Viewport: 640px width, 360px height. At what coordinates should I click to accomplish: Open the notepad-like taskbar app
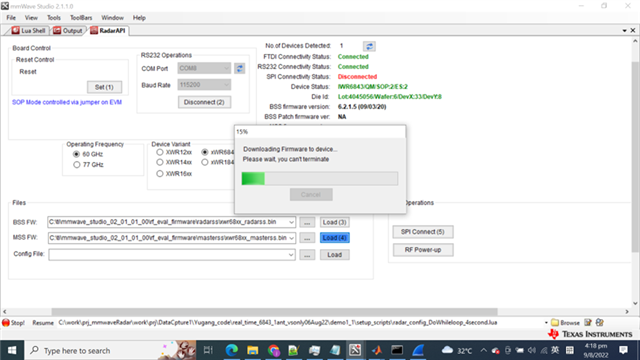(x=335, y=350)
